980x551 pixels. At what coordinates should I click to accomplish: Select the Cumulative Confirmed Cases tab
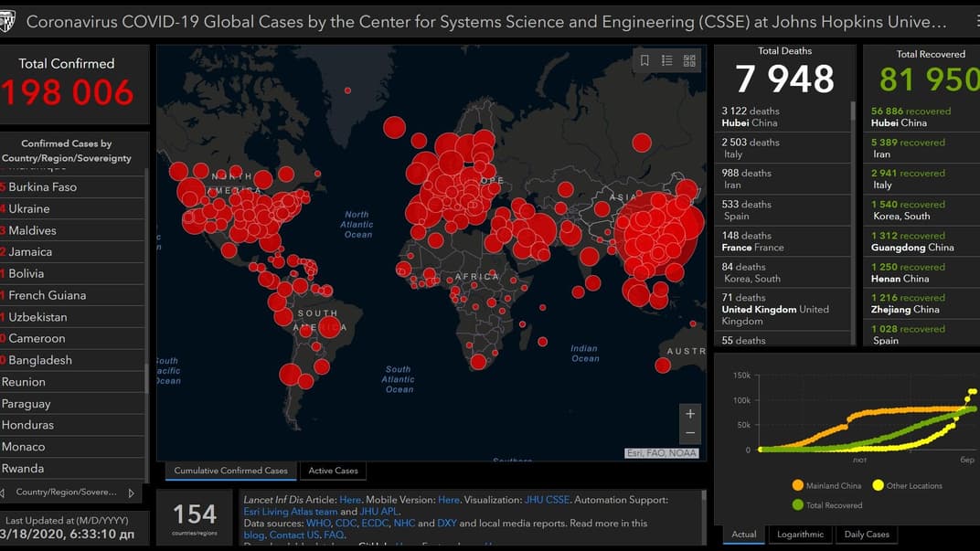pos(230,471)
